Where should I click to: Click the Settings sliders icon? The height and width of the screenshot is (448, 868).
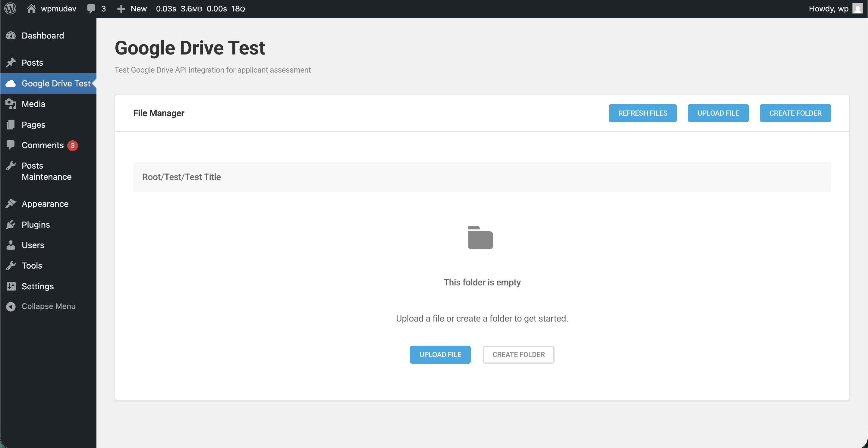click(11, 286)
